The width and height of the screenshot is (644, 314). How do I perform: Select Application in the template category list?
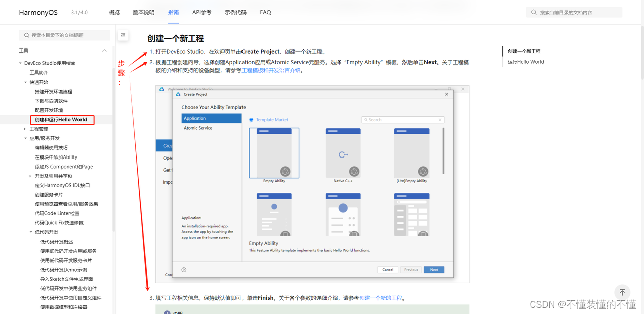pyautogui.click(x=211, y=118)
